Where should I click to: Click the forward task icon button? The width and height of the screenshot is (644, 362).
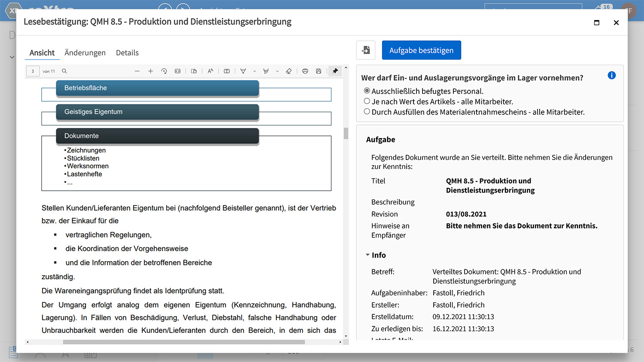tap(366, 50)
